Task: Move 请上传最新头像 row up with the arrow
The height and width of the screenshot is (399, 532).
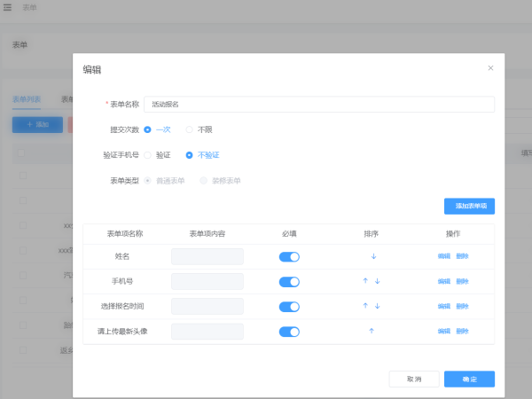Action: coord(372,331)
